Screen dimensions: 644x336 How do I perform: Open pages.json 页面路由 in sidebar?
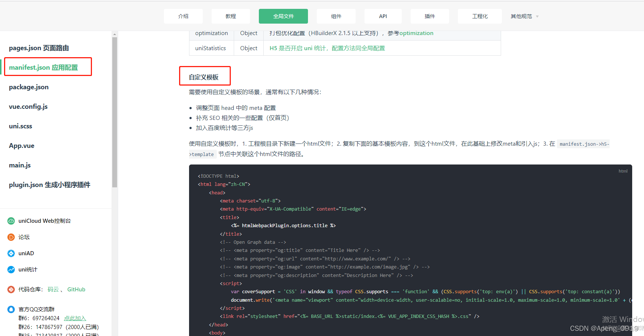point(39,48)
